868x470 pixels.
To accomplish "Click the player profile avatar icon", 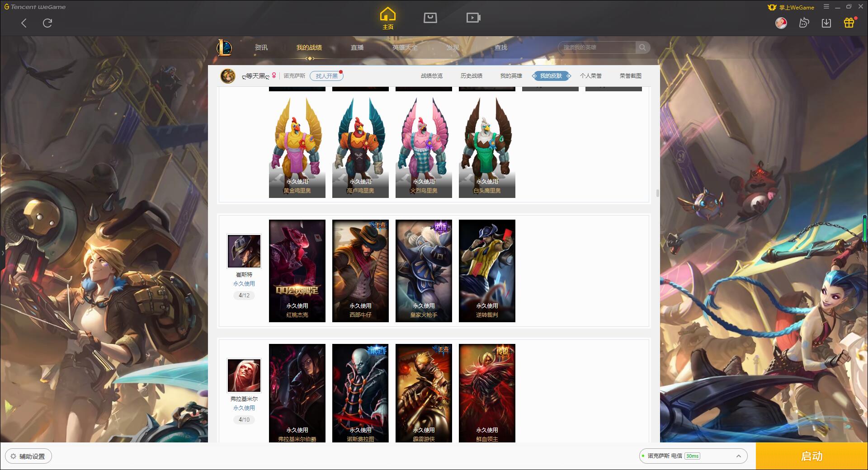I will (x=228, y=76).
